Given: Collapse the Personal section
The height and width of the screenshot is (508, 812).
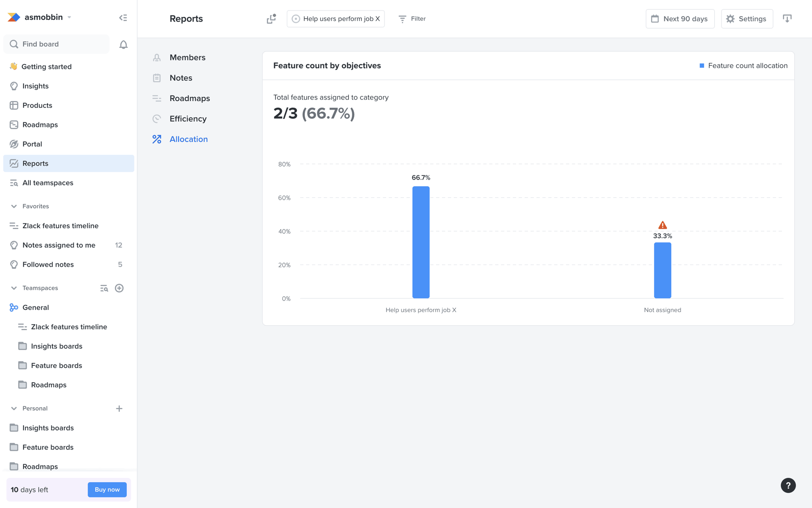Looking at the screenshot, I should (14, 409).
